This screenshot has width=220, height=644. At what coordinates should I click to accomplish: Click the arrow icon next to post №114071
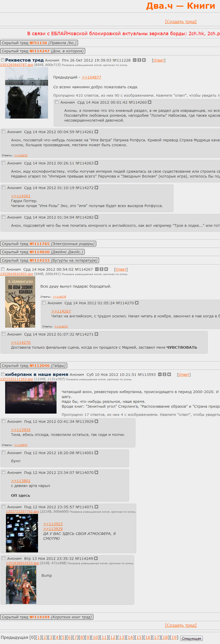[x=96, y=507]
